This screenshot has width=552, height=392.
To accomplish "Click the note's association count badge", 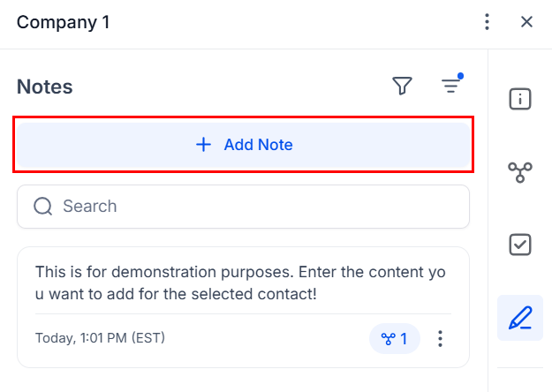I will pos(394,338).
